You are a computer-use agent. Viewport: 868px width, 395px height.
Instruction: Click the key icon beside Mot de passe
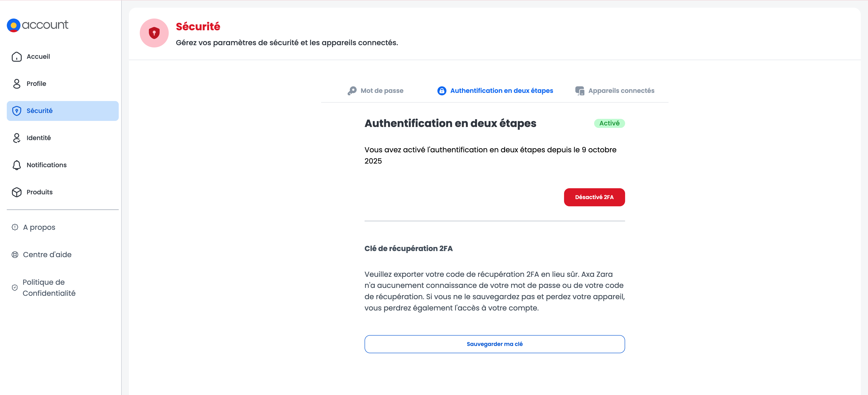tap(352, 91)
